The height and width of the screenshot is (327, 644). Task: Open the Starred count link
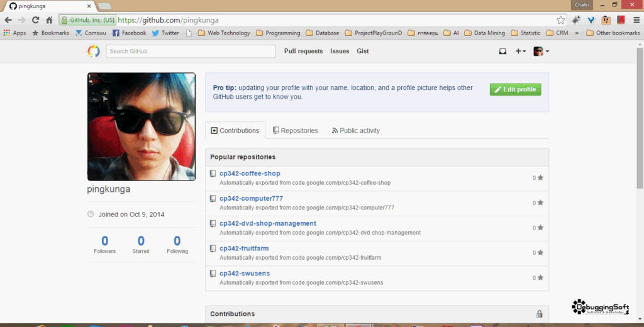click(141, 245)
